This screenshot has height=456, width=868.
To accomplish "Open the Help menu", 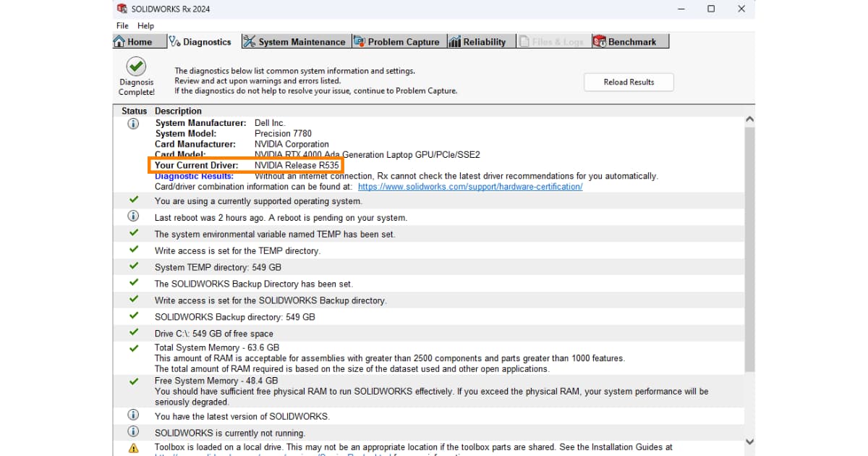I will click(145, 26).
